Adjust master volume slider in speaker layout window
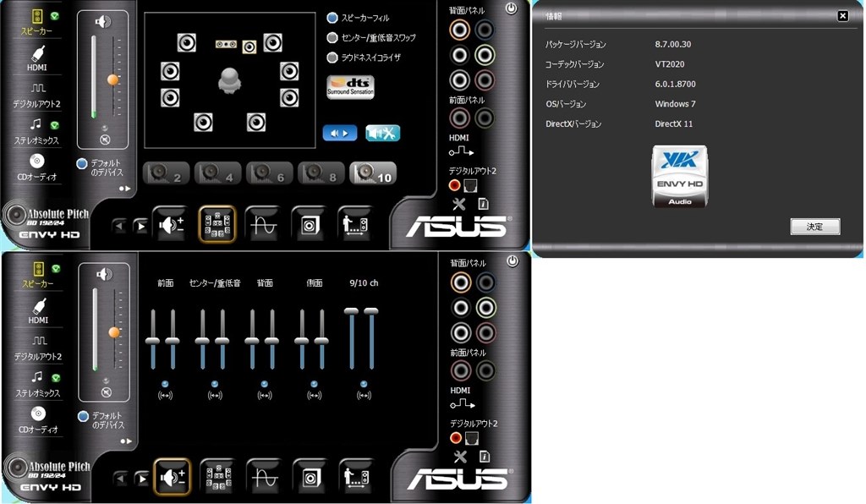Image resolution: width=866 pixels, height=504 pixels. [112, 80]
